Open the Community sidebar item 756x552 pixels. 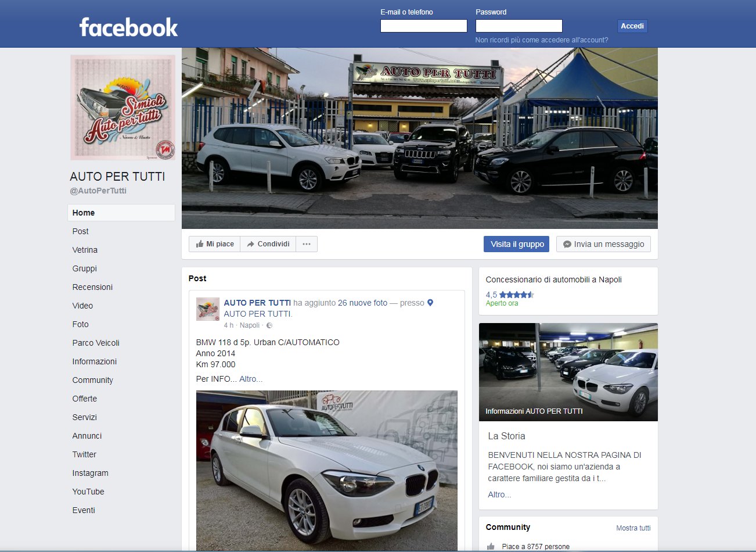93,380
